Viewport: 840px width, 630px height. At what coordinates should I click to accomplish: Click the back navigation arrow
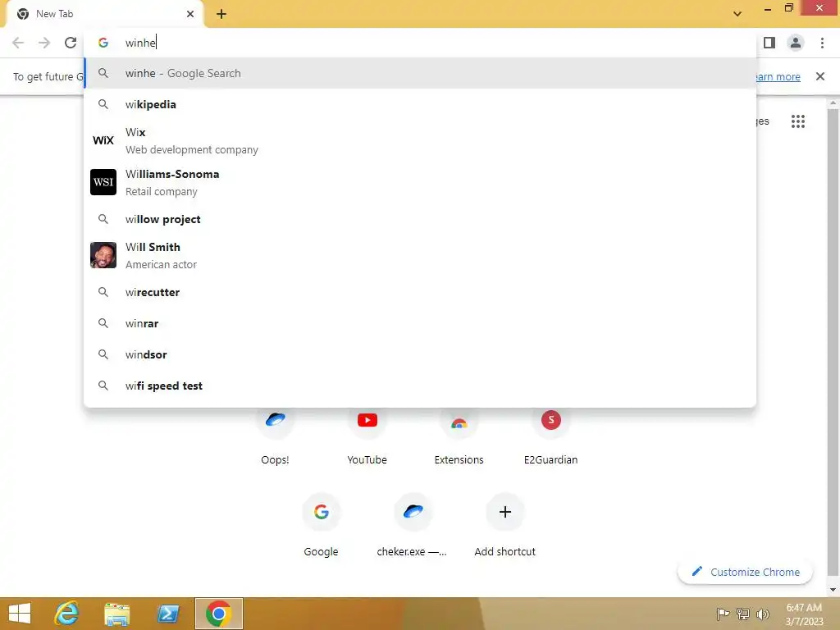[x=18, y=43]
